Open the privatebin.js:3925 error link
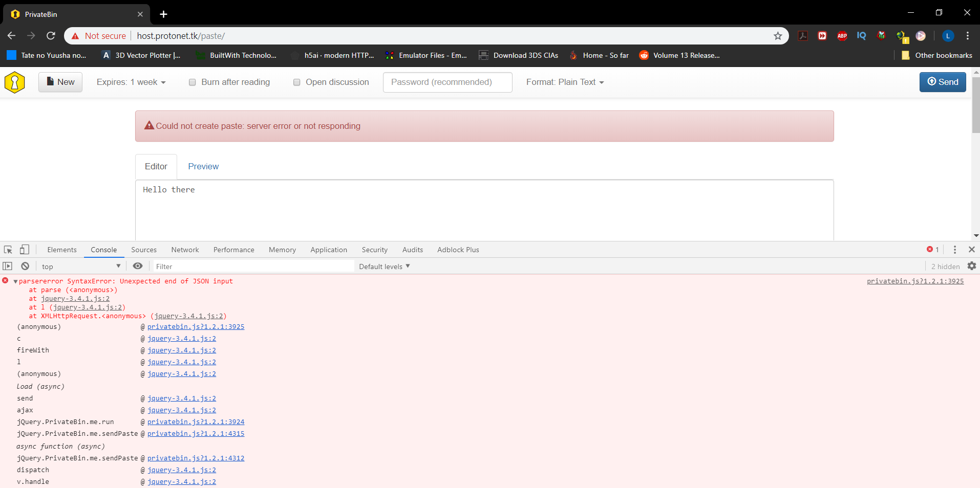980x488 pixels. (x=915, y=281)
